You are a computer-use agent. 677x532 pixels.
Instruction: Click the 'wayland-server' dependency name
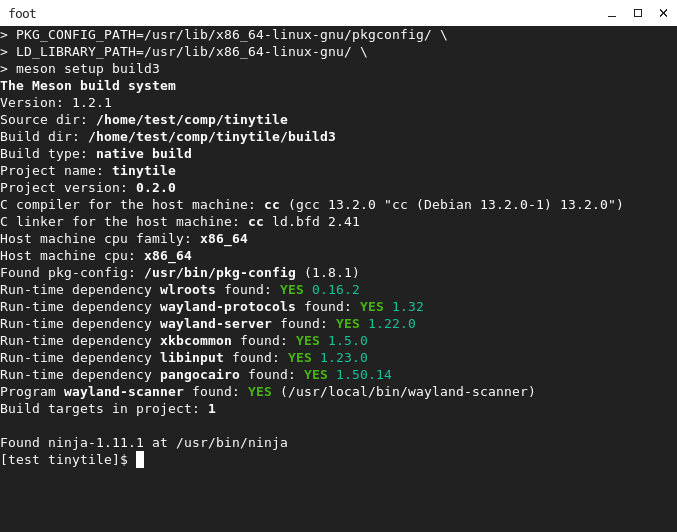[x=216, y=324]
